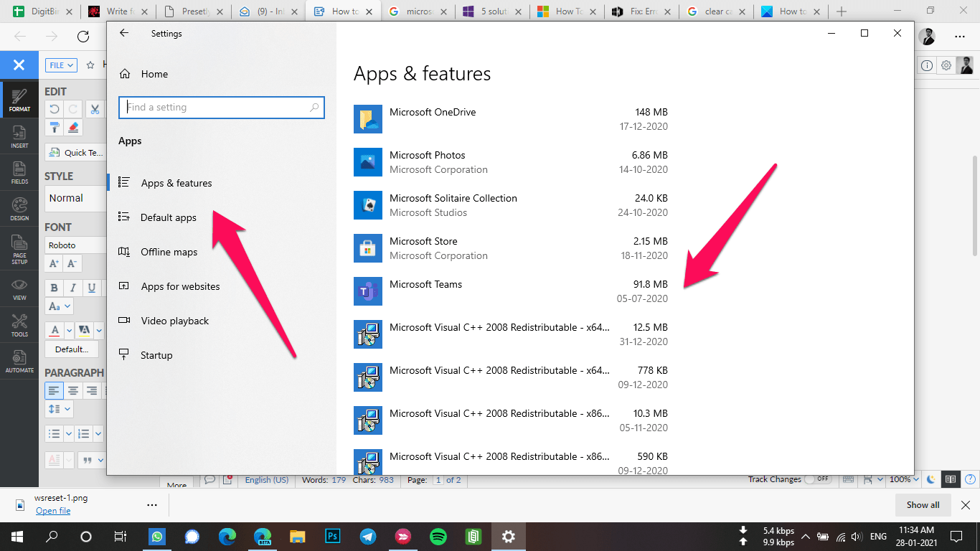Align paragraph left in the editor
Screen dimensions: 980x551
click(54, 390)
